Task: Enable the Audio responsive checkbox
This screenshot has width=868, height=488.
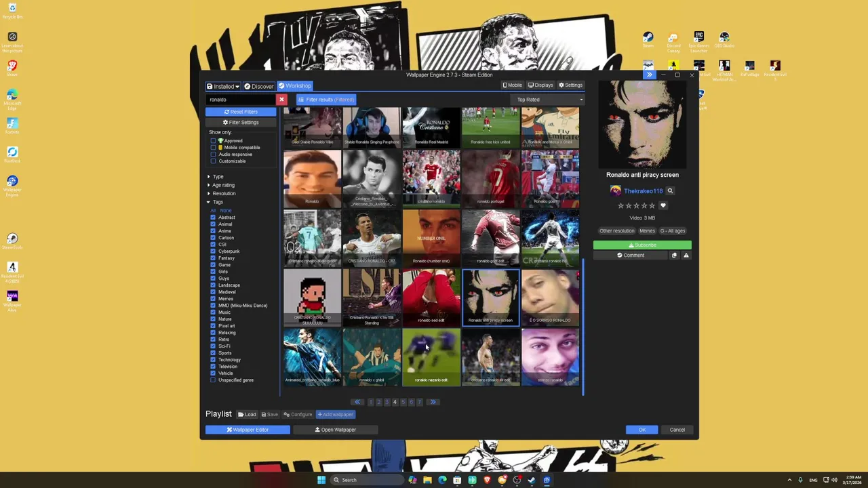Action: [x=213, y=155]
